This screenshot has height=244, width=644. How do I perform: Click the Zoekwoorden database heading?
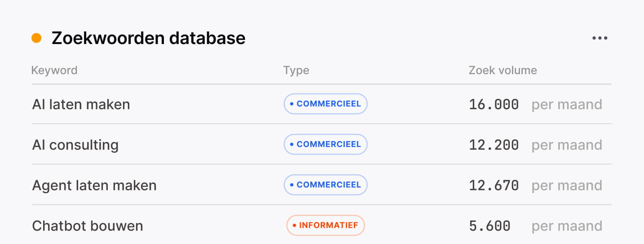tap(149, 38)
